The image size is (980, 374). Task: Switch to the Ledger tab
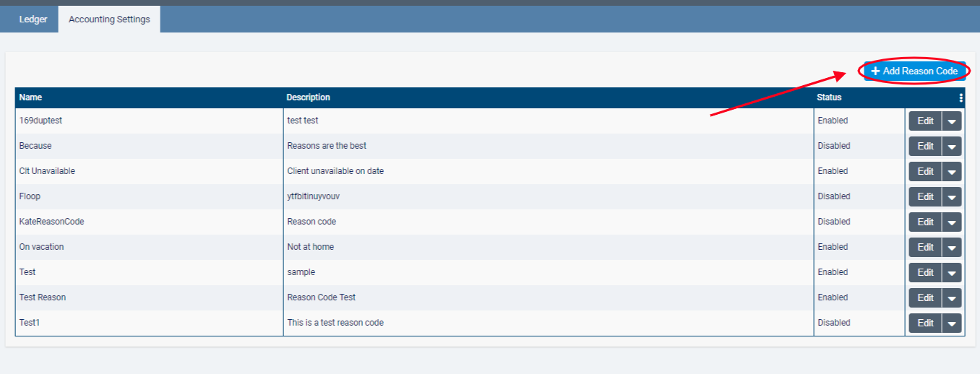(33, 19)
